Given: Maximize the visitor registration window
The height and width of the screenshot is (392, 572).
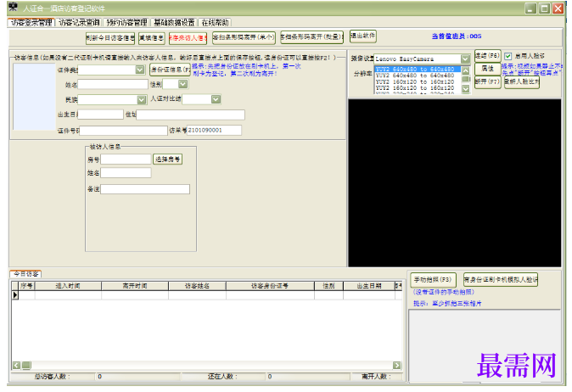Looking at the screenshot, I should (544, 8).
